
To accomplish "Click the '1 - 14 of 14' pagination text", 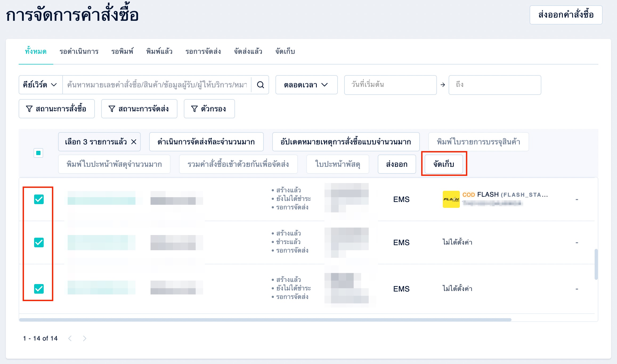I will pos(40,338).
